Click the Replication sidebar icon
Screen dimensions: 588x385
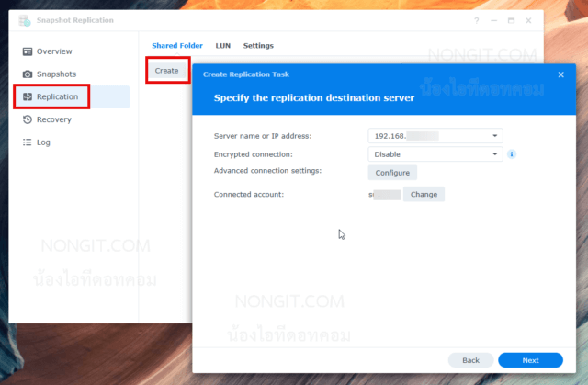click(28, 96)
